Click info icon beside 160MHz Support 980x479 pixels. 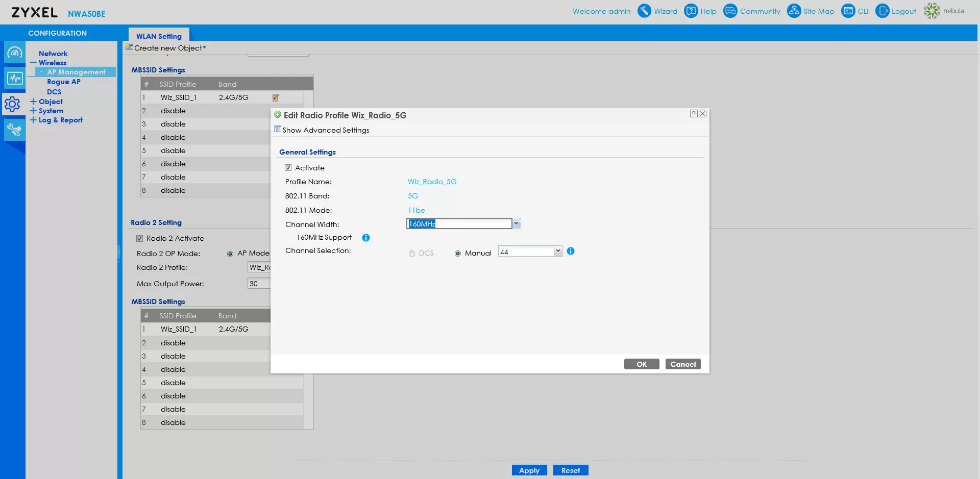tap(366, 238)
